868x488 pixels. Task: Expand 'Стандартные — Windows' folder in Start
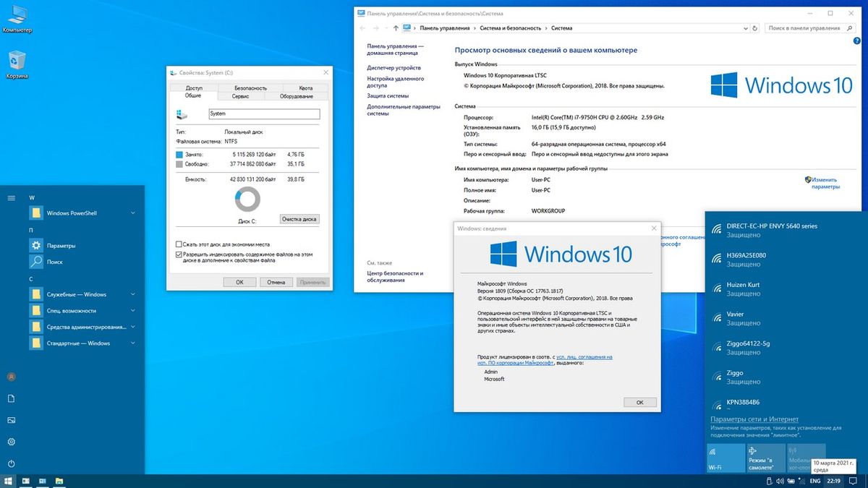point(133,343)
